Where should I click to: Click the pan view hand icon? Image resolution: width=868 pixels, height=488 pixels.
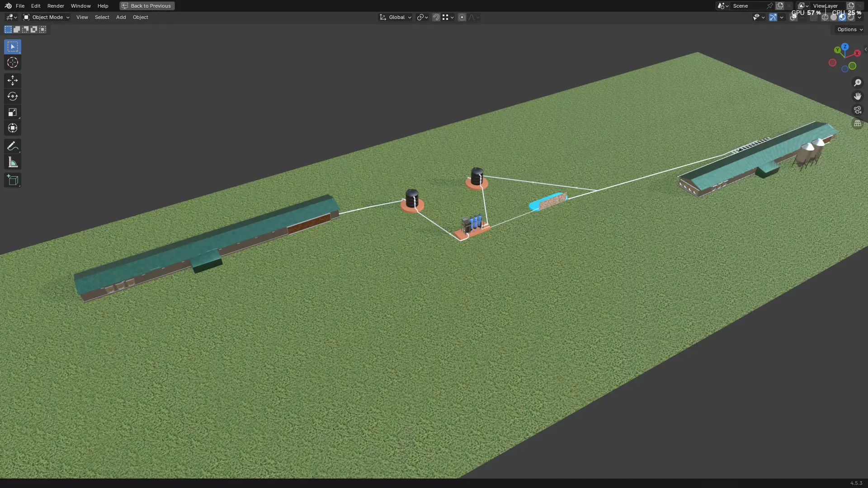point(857,96)
